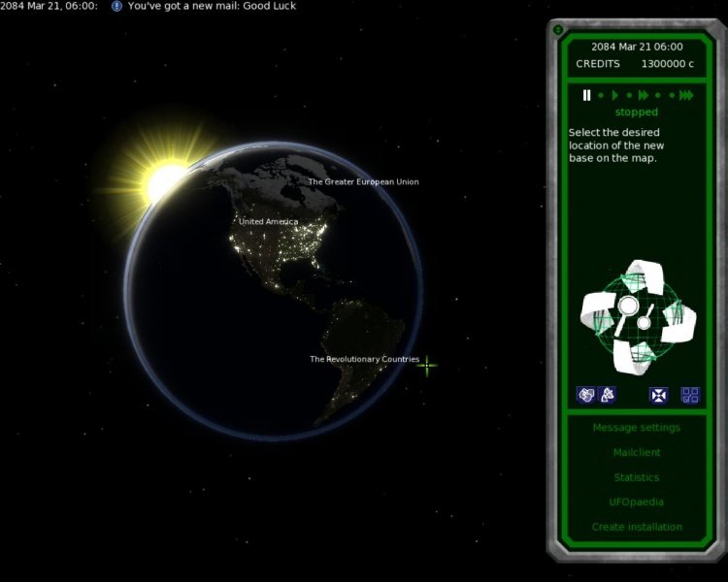Click the new mail notification icon
This screenshot has height=582, width=728.
(x=116, y=6)
